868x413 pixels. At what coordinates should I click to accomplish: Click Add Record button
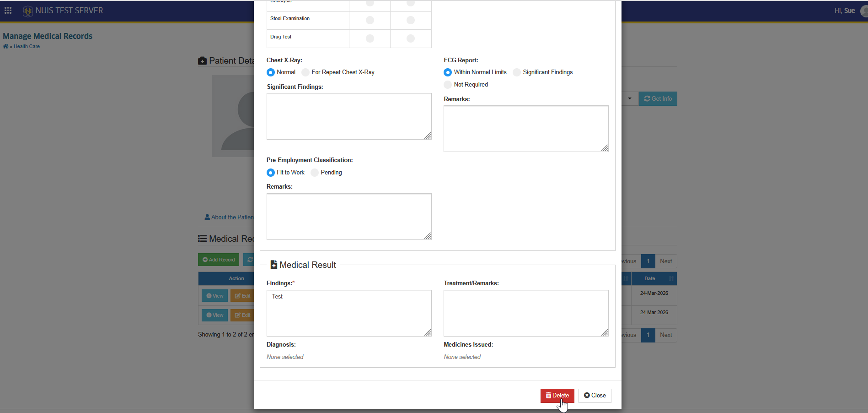click(x=219, y=260)
